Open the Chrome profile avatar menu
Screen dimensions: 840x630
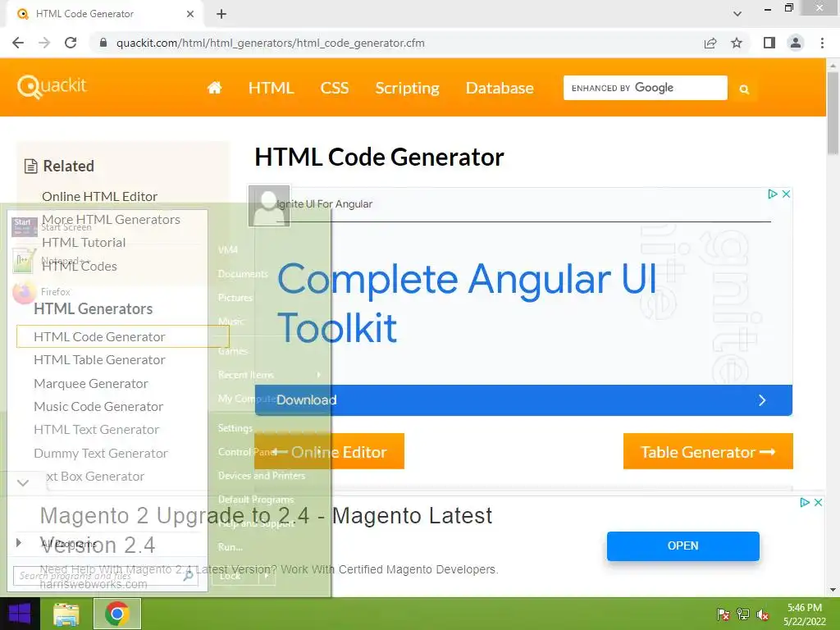pyautogui.click(x=796, y=43)
